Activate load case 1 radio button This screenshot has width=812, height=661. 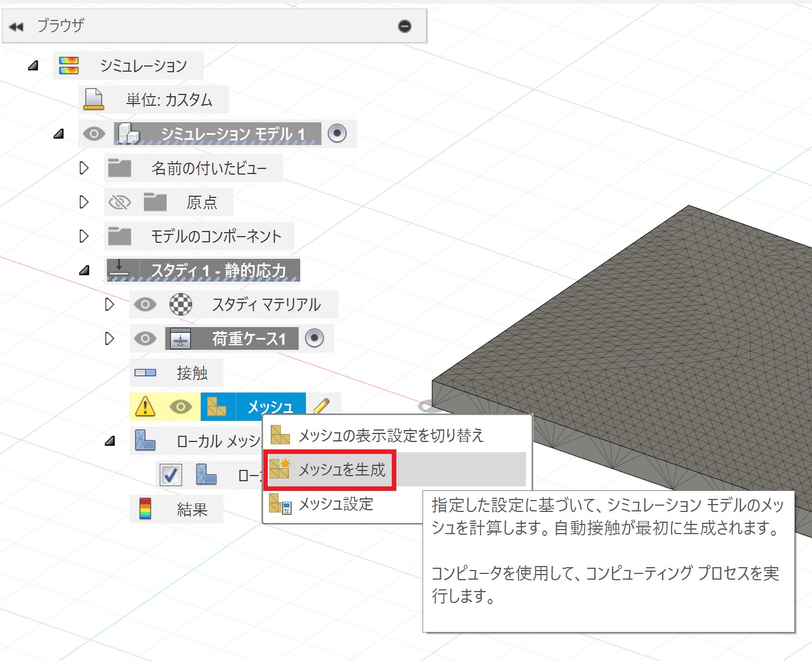[x=314, y=338]
